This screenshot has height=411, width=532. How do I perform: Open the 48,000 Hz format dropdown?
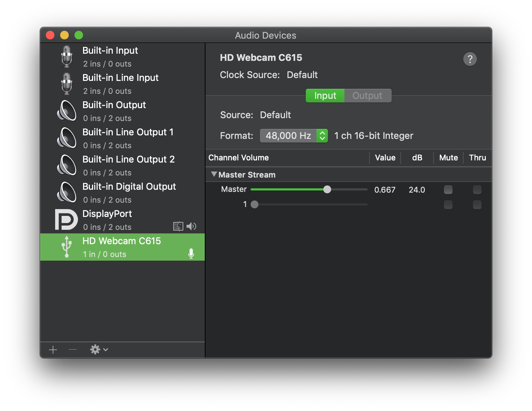(x=294, y=136)
